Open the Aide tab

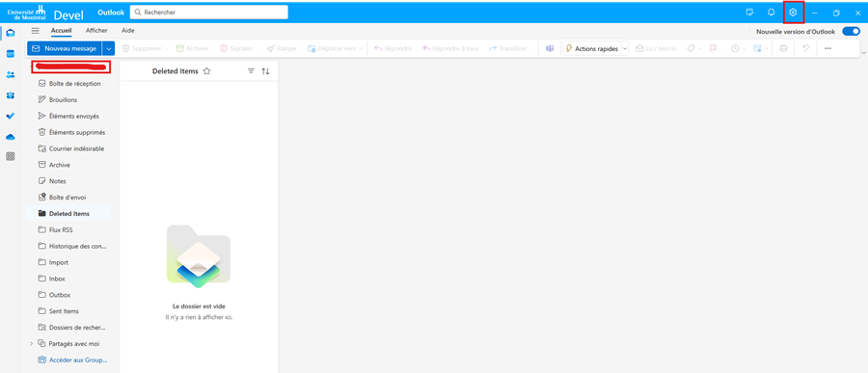pos(128,31)
